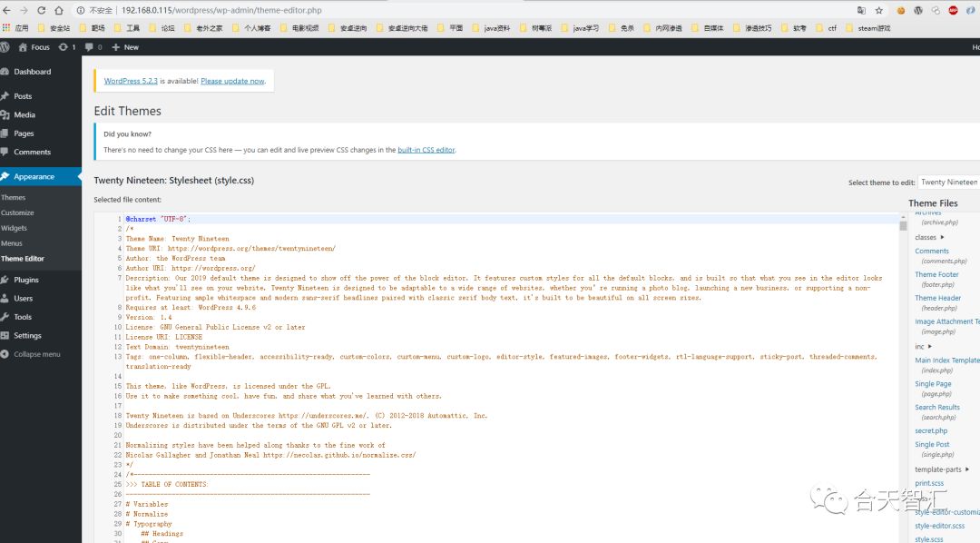Viewport: 980px width, 543px height.
Task: Reload the page with refresh icon
Action: click(41, 10)
